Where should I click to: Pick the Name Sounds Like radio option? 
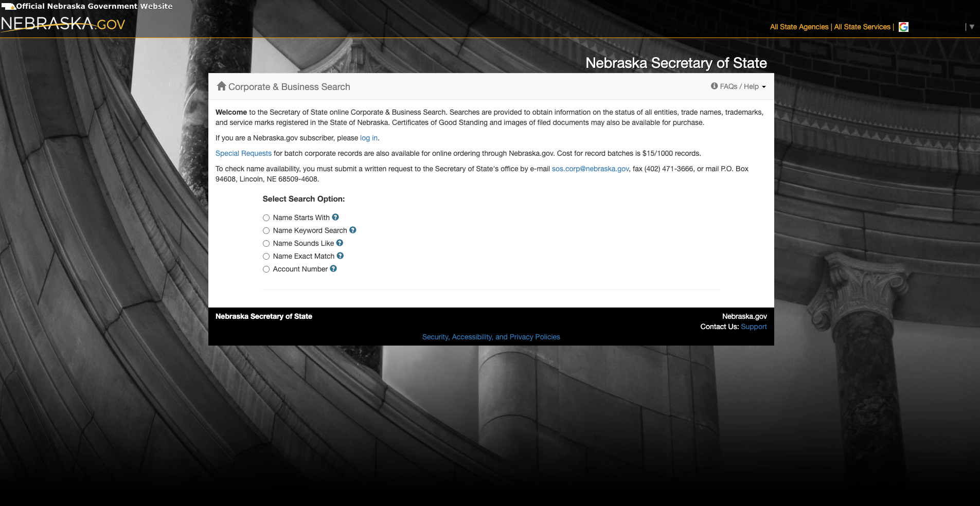tap(266, 244)
